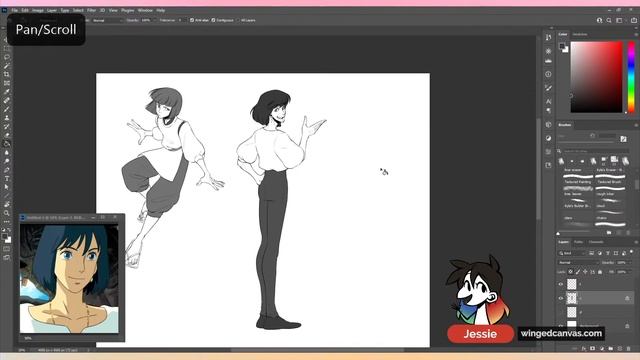Open the Info panel icon
The image size is (640, 360).
coord(548,74)
